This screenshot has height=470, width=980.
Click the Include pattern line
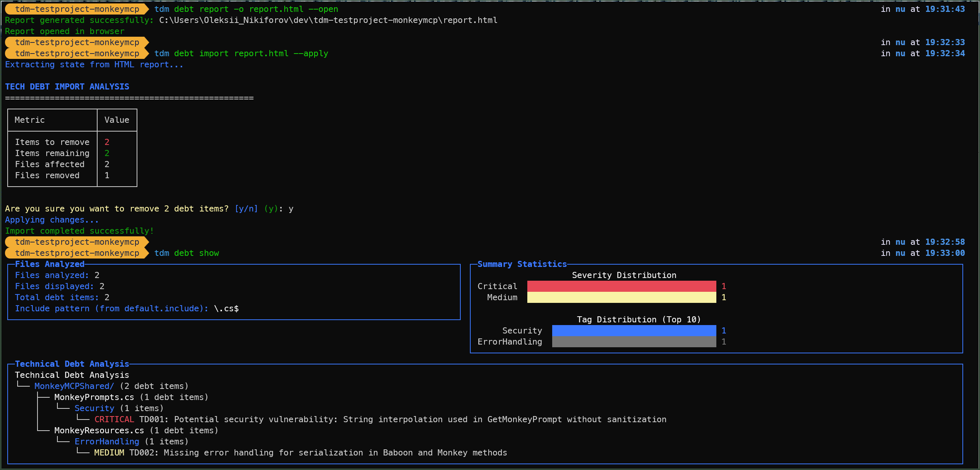click(127, 309)
